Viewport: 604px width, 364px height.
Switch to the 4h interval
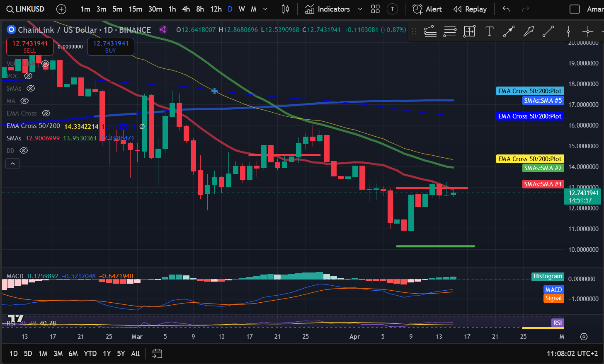tap(186, 9)
